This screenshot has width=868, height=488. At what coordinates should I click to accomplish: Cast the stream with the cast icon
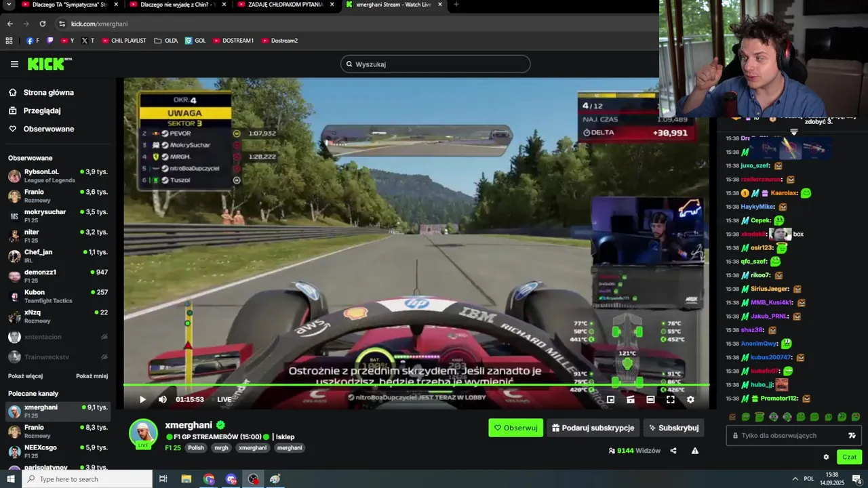point(630,399)
